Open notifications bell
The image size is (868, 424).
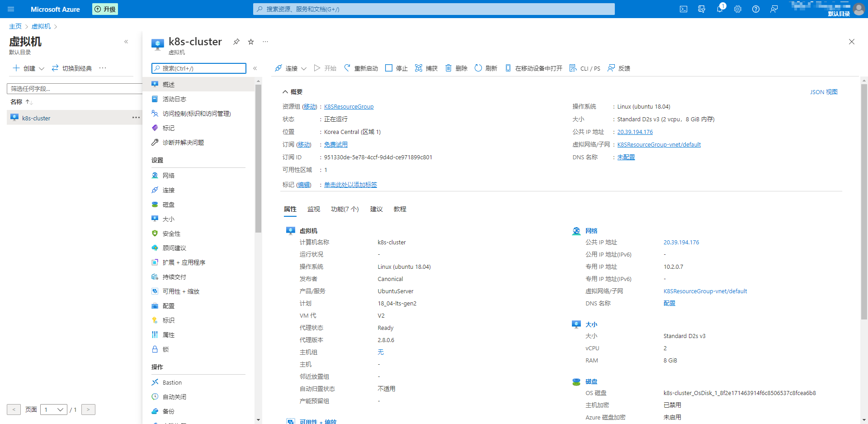[720, 9]
